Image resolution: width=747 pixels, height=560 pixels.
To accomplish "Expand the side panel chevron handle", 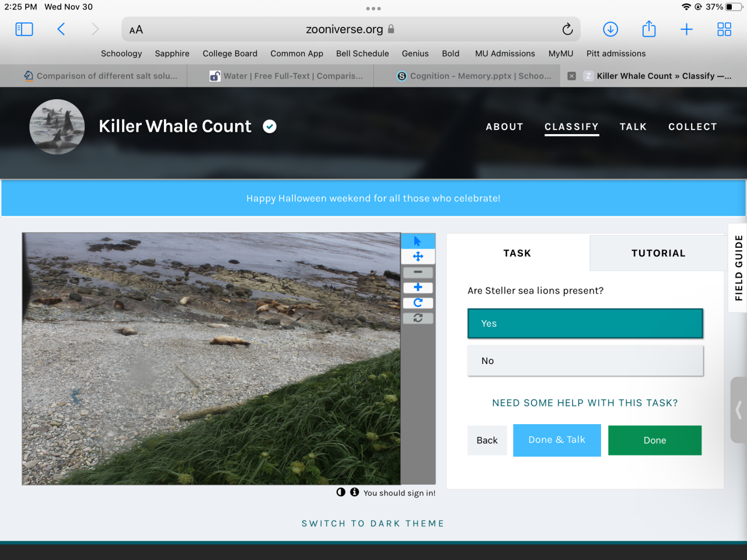I will tap(739, 410).
